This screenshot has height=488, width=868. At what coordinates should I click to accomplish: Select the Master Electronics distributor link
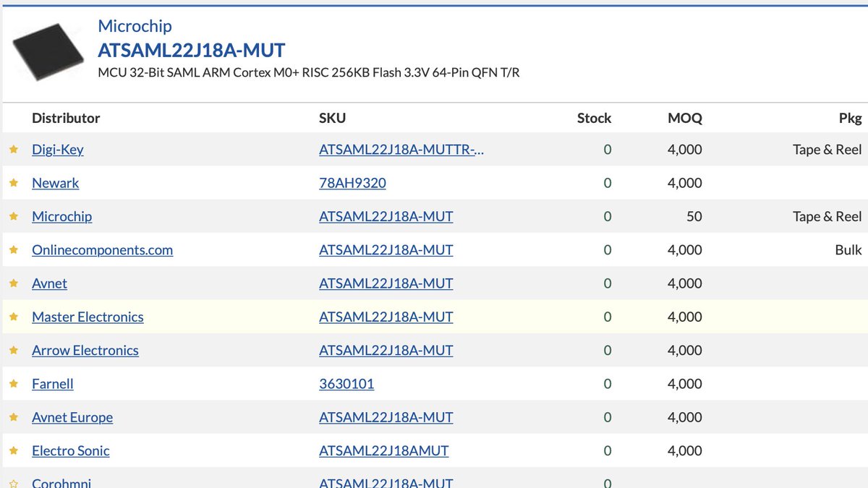click(x=88, y=317)
